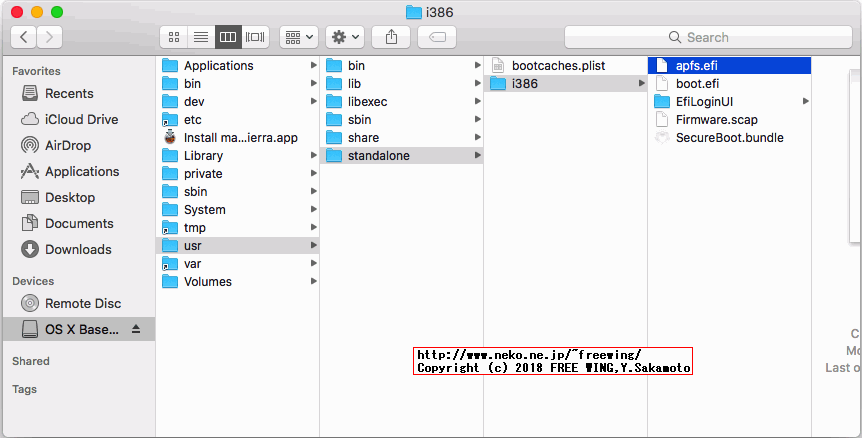
Task: Select the Install macOS Sierra app
Action: (x=237, y=138)
